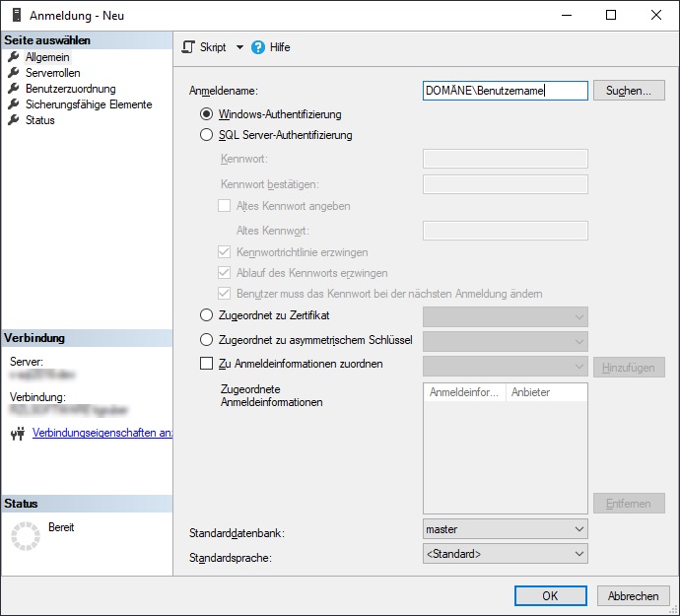This screenshot has height=616, width=680.
Task: Click the wrench icon beside Benutzerzuordnung
Action: (x=14, y=89)
